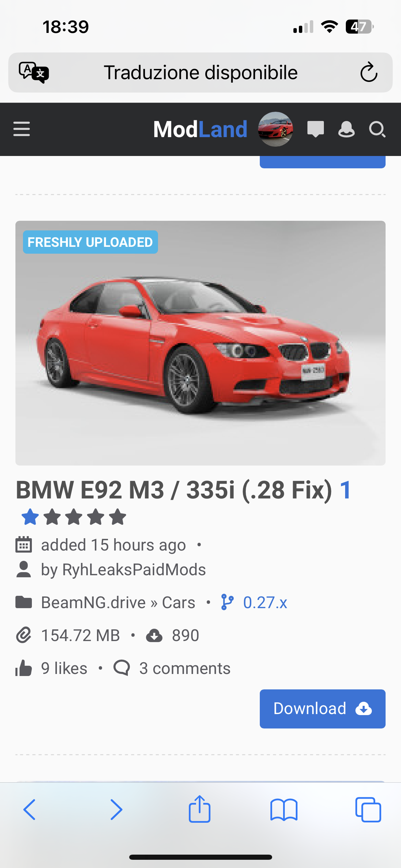Rate the mod using the star rating
The width and height of the screenshot is (401, 868).
[x=74, y=517]
